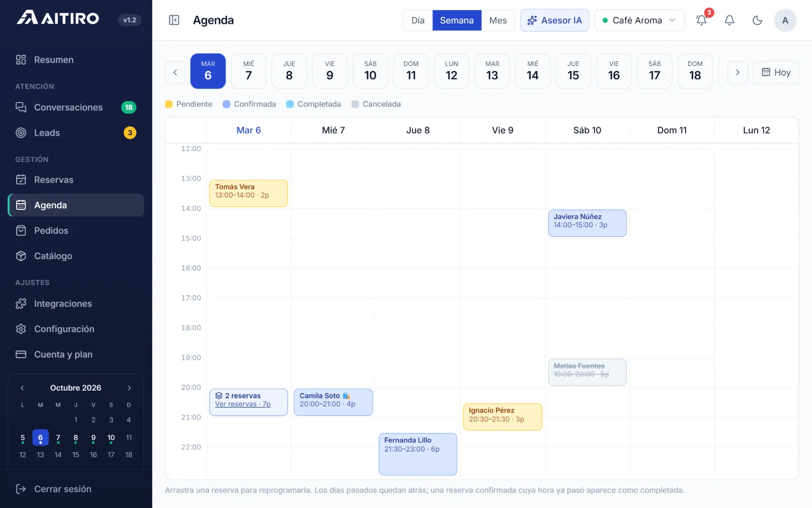Click the plain bell icon

click(x=729, y=20)
